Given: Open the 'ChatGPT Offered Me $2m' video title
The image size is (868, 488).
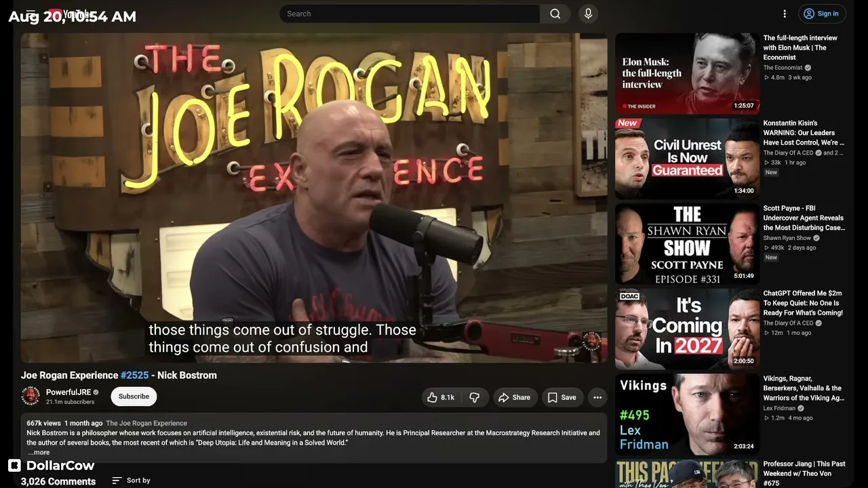Looking at the screenshot, I should click(x=803, y=303).
